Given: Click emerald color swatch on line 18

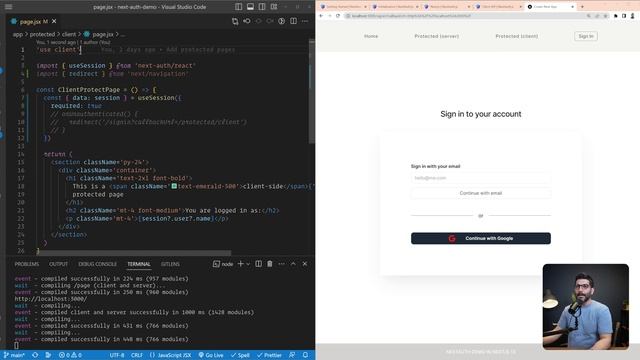Looking at the screenshot, I should pos(174,186).
